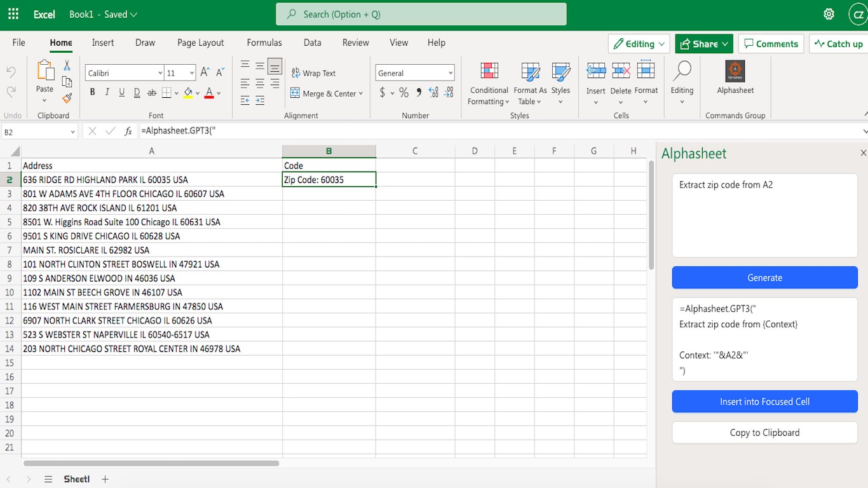Click the Alphasheet prompt text box
This screenshot has width=868, height=488.
[x=765, y=215]
